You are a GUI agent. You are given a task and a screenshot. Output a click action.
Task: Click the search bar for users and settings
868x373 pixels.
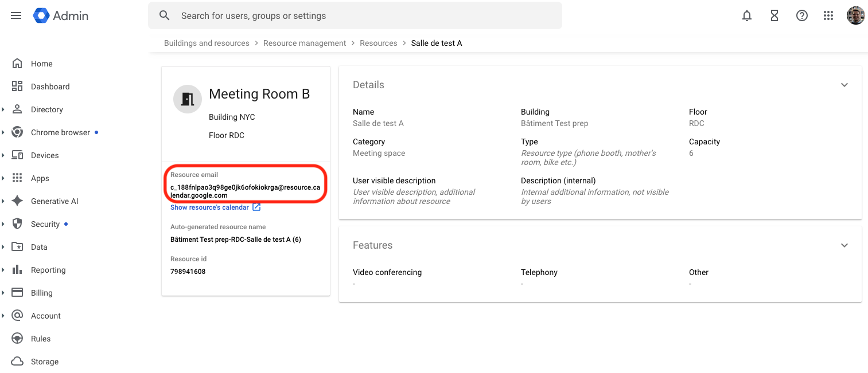355,15
